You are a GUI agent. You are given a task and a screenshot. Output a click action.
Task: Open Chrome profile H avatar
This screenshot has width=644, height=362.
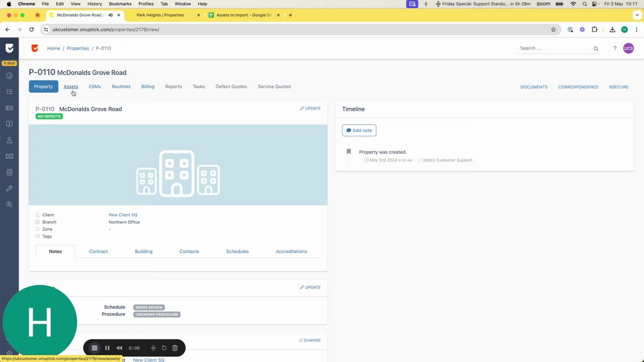pyautogui.click(x=624, y=30)
